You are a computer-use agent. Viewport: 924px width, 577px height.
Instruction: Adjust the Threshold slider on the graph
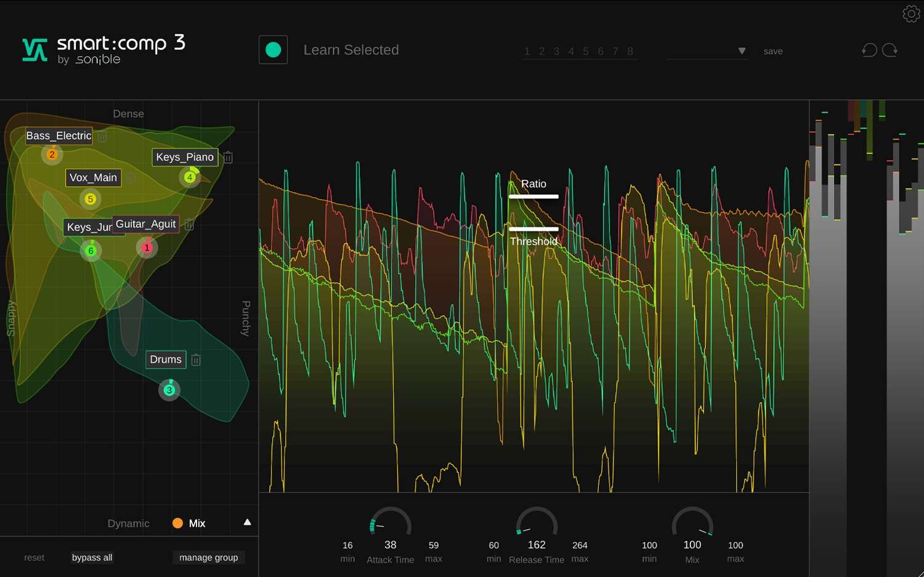tap(533, 228)
